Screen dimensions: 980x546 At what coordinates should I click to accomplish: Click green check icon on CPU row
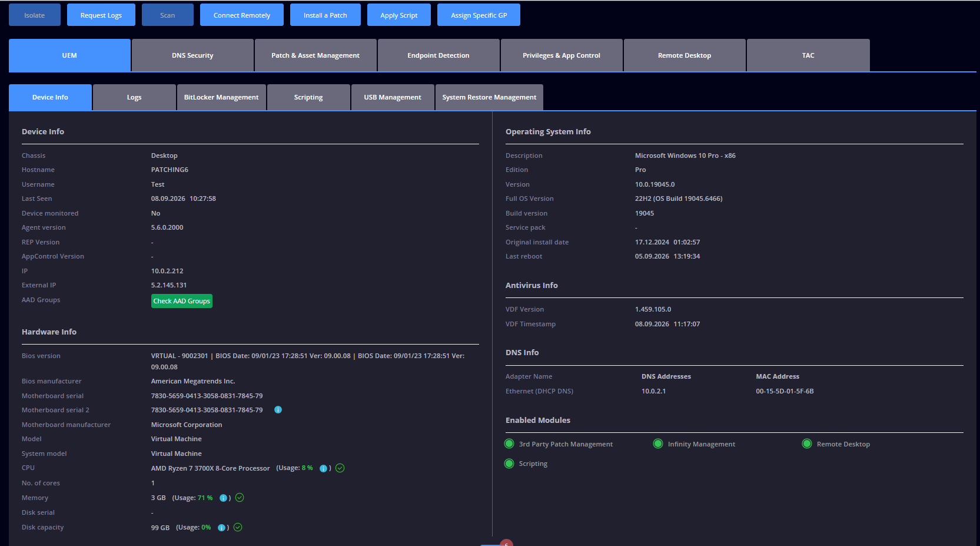(340, 468)
